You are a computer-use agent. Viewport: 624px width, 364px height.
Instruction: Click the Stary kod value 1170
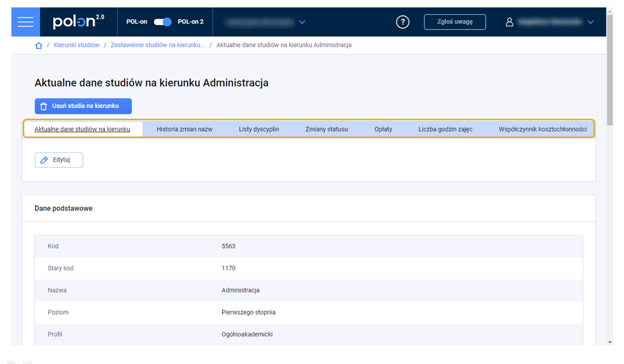click(x=229, y=268)
